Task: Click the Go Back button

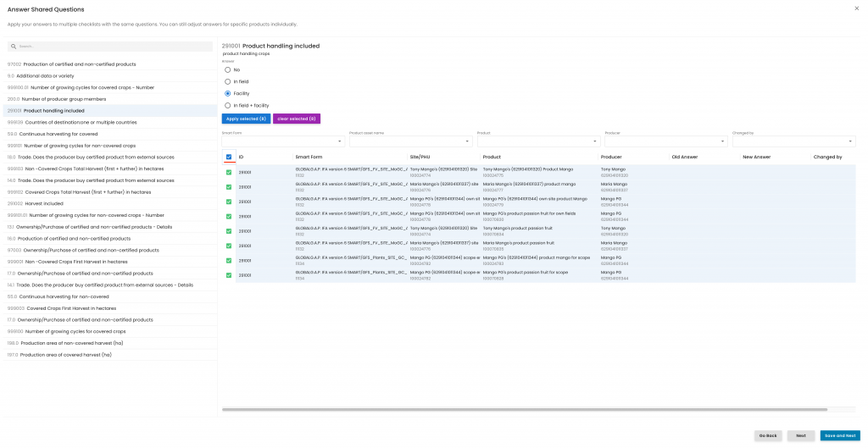Action: (x=767, y=435)
